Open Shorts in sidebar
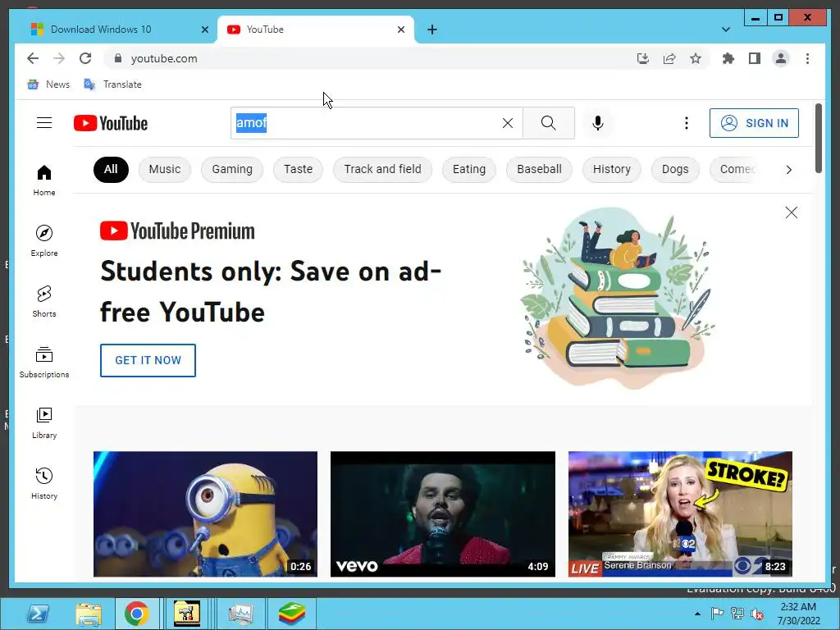Viewport: 840px width, 630px height. [x=44, y=302]
